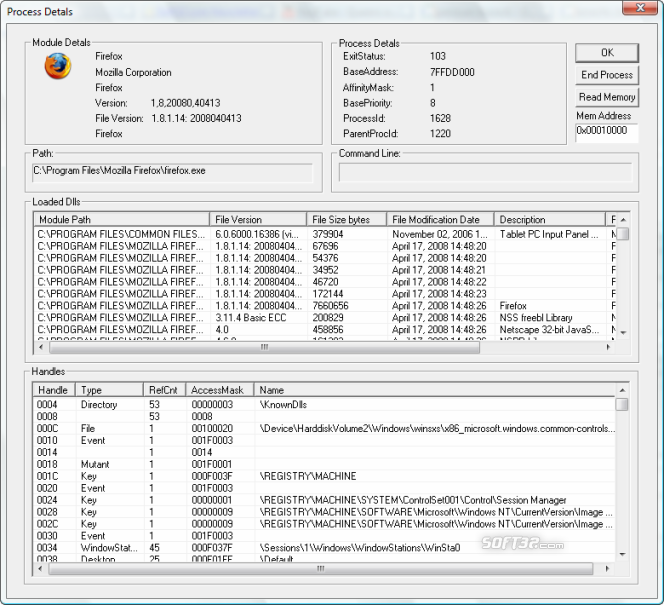
Task: Click the Handles horizontal scrollbar thumb
Action: pyautogui.click(x=321, y=569)
